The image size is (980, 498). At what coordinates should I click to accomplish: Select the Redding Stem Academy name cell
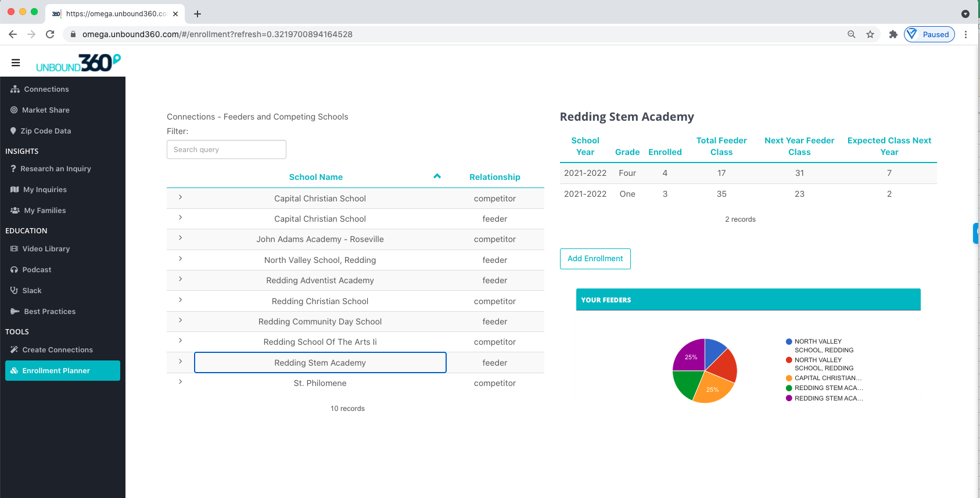pos(320,363)
